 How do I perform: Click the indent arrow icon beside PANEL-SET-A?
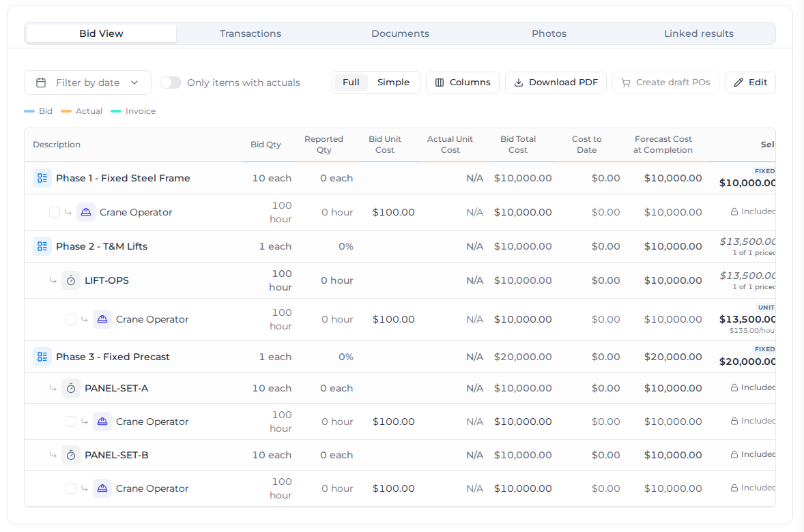point(53,389)
